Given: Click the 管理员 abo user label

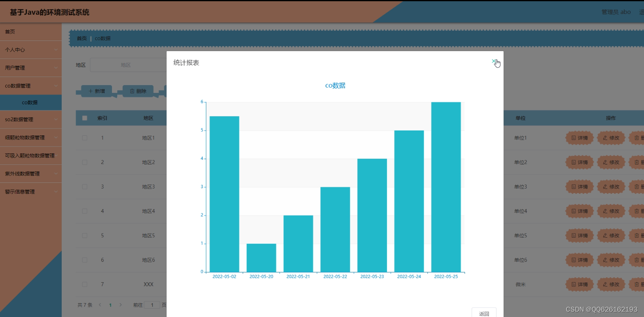Looking at the screenshot, I should click(x=616, y=12).
